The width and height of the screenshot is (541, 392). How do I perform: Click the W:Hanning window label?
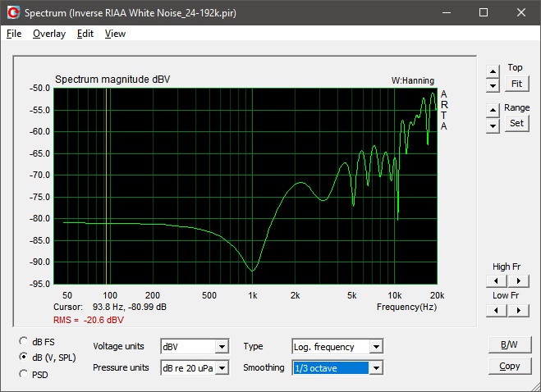413,80
